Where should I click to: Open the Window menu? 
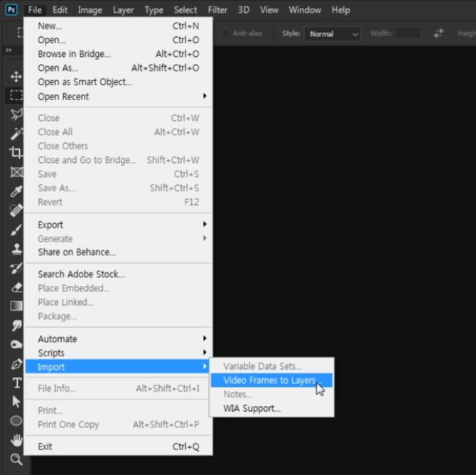[305, 10]
